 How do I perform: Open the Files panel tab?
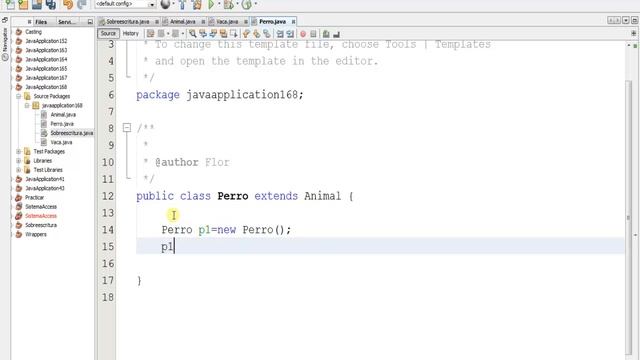[x=41, y=22]
